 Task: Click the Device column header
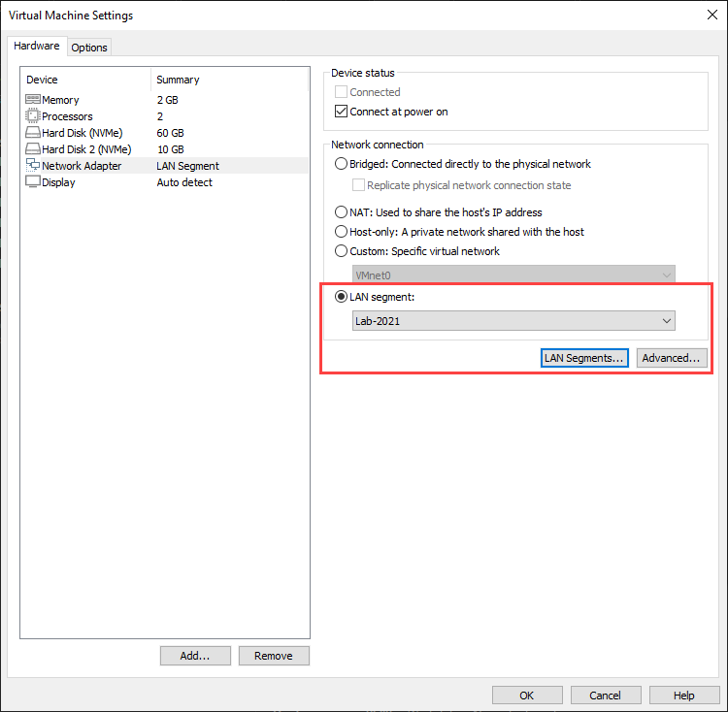point(85,80)
